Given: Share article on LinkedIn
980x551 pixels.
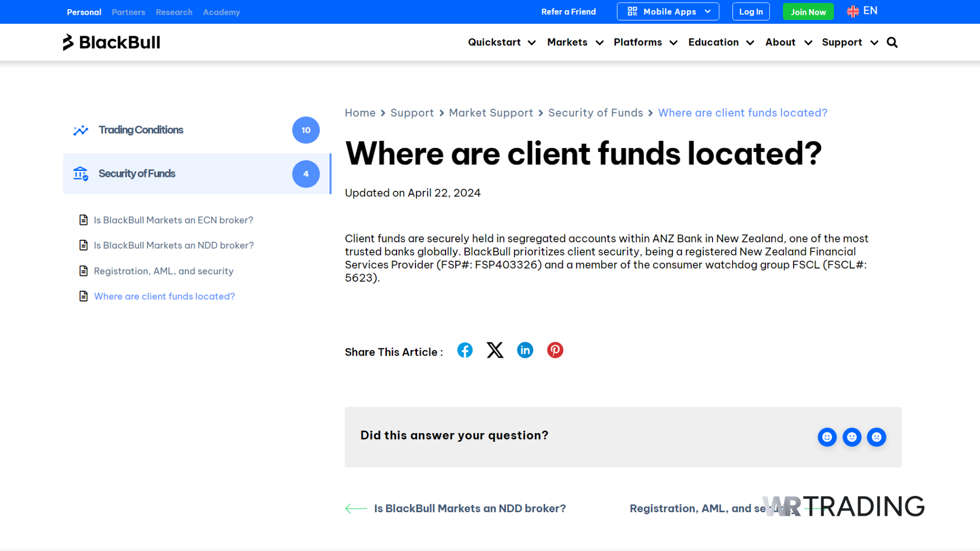Looking at the screenshot, I should 525,350.
